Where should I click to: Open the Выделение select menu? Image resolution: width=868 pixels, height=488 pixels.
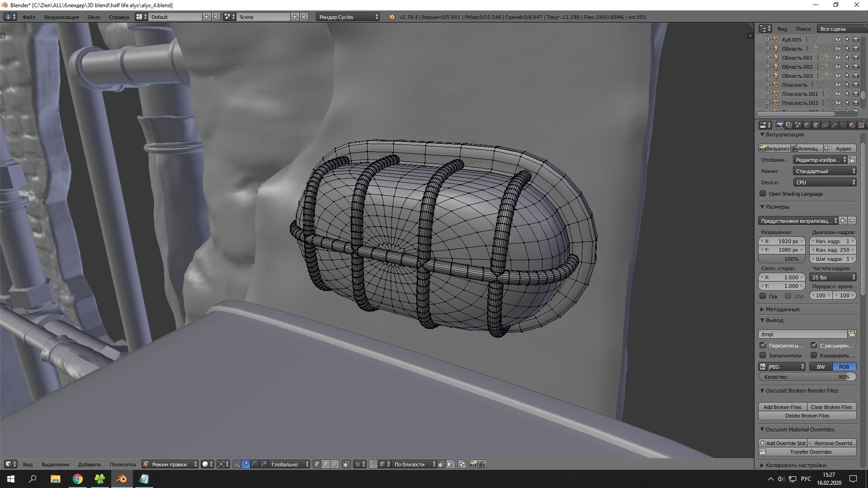point(56,464)
